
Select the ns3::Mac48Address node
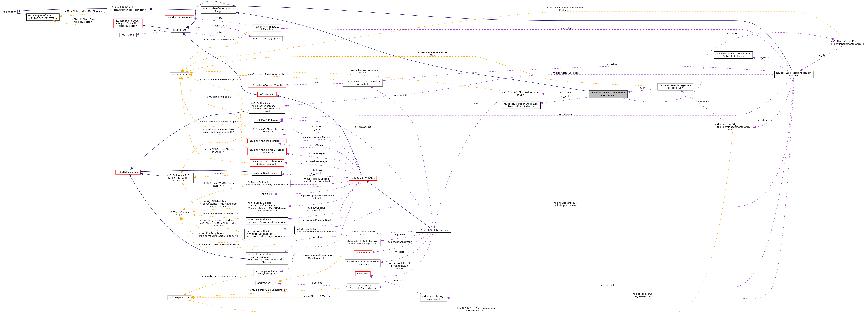pyautogui.click(x=267, y=120)
